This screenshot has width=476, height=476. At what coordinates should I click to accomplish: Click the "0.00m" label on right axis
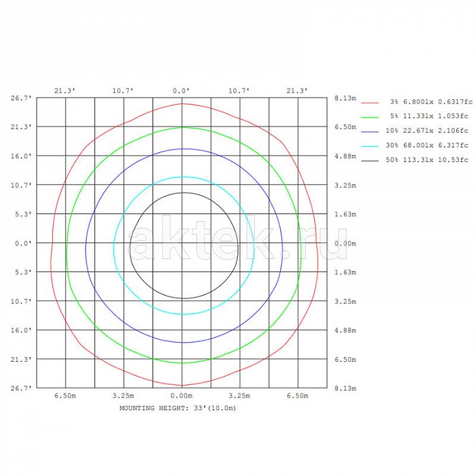tap(345, 243)
